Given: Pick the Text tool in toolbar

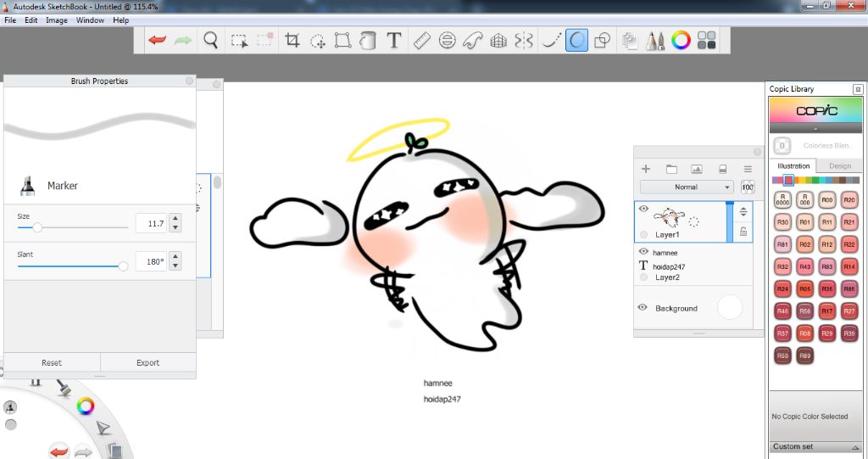Looking at the screenshot, I should pos(393,40).
